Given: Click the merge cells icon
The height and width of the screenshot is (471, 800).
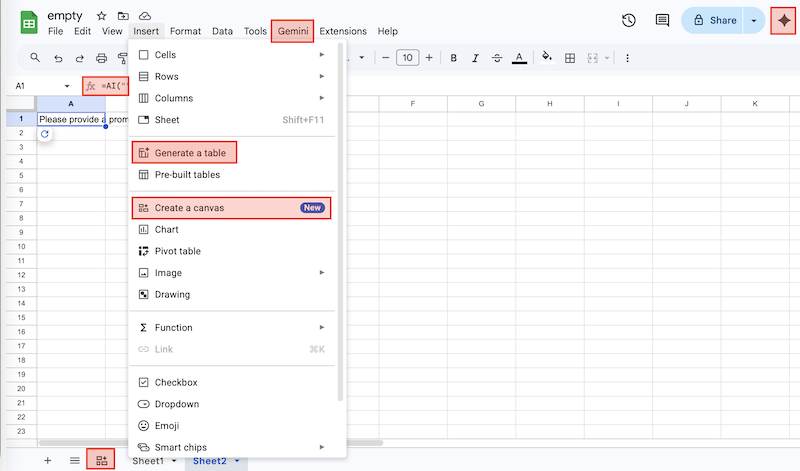Looking at the screenshot, I should (592, 58).
